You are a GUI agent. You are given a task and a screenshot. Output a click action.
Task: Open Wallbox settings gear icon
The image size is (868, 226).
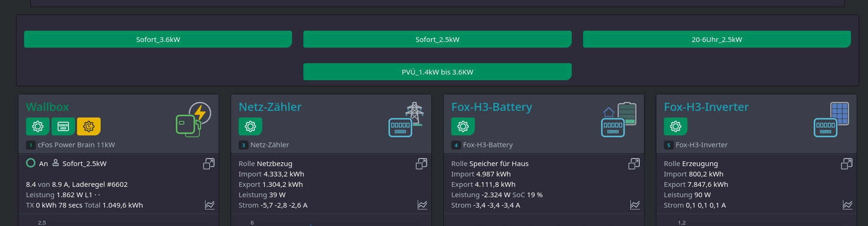click(x=38, y=126)
